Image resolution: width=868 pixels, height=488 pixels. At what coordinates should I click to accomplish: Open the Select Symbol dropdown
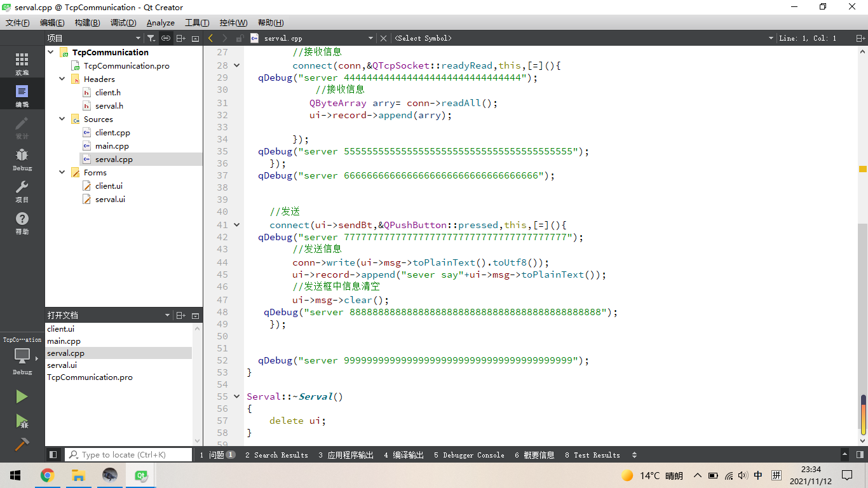point(583,38)
